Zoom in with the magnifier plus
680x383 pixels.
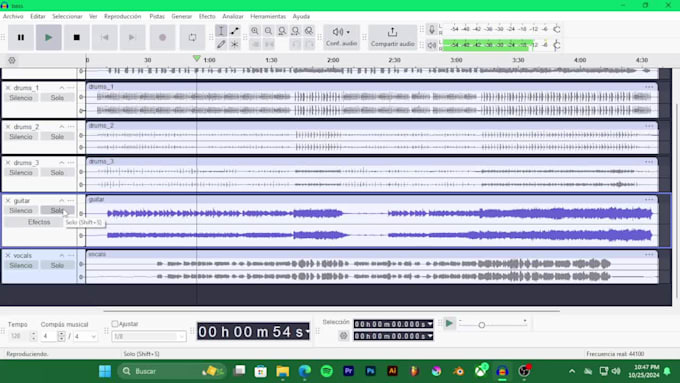click(255, 31)
